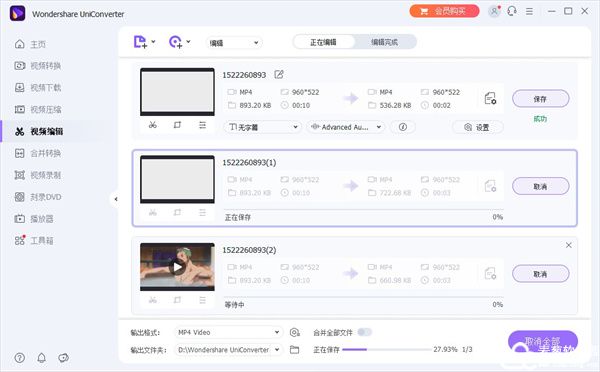The image size is (600, 372).
Task: Click the 取消全部 cancel all button
Action: 543,342
